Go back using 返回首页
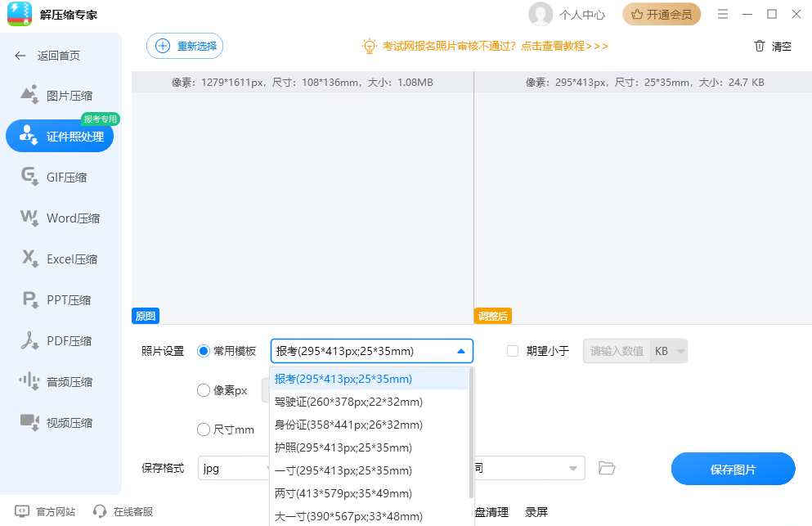The width and height of the screenshot is (812, 526). pyautogui.click(x=48, y=55)
